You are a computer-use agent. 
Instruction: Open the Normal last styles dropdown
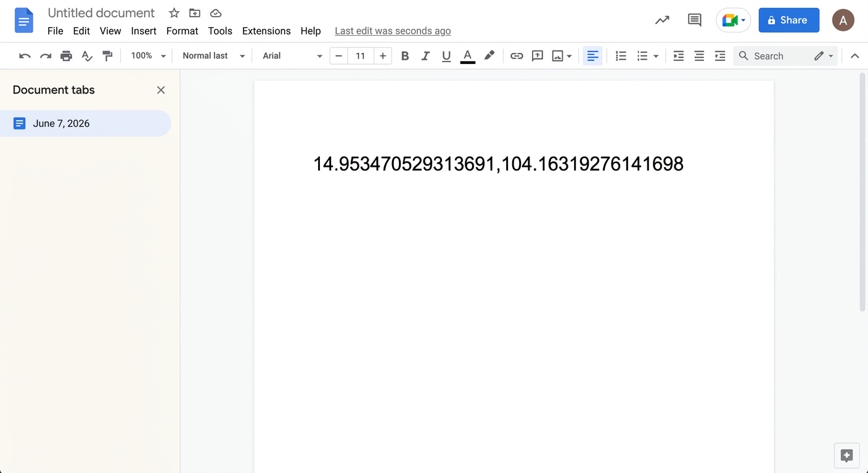[214, 56]
